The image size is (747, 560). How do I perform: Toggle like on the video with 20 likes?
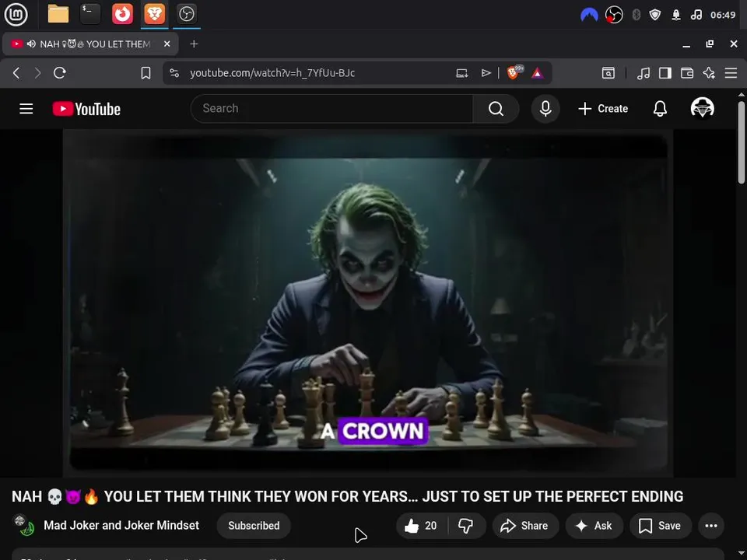(x=421, y=526)
